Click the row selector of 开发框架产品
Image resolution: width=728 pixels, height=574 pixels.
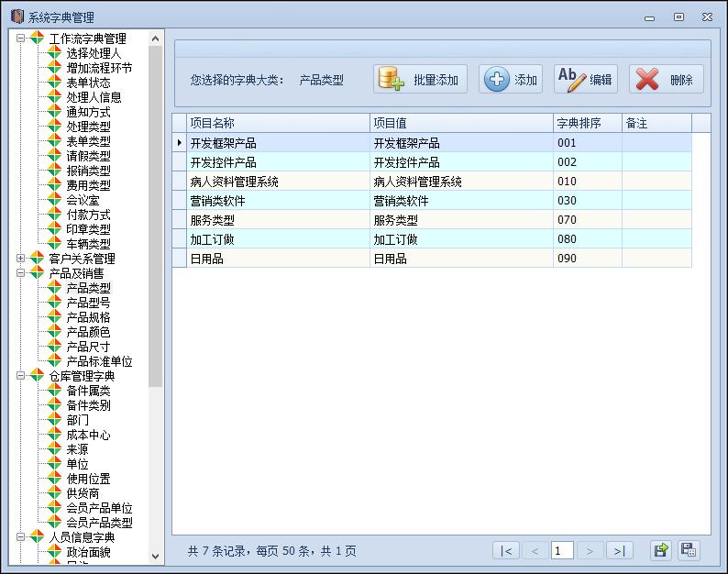click(x=179, y=142)
